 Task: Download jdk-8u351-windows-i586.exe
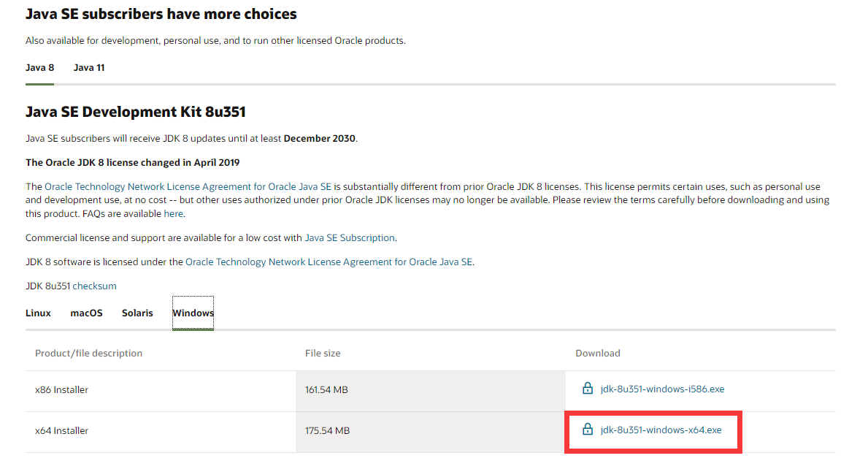(x=662, y=389)
